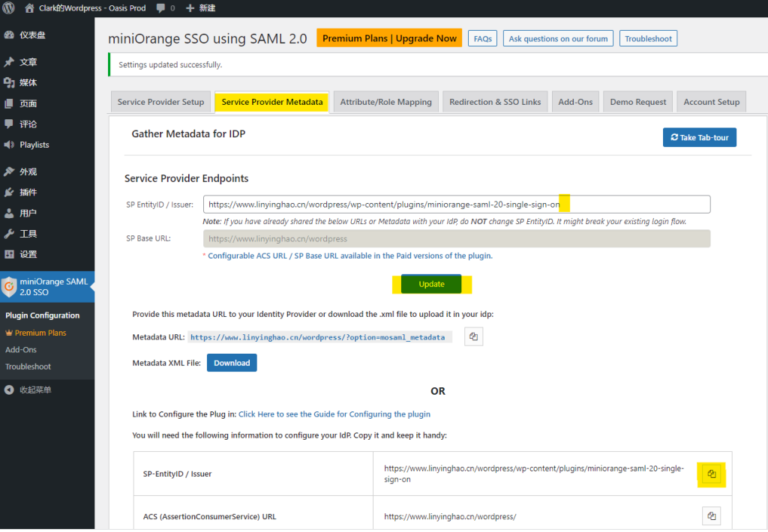Open the comments bubble icon in admin bar
This screenshot has height=532, width=768.
pyautogui.click(x=161, y=8)
